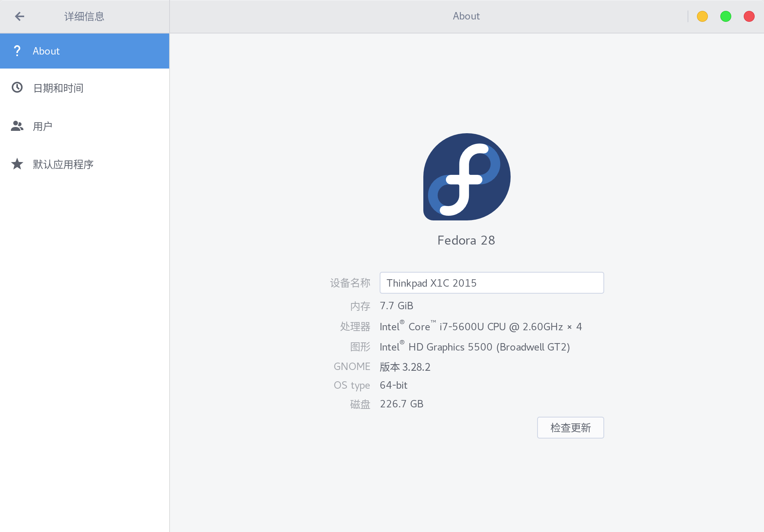The height and width of the screenshot is (532, 764).
Task: Click the processor Intel Core i7 text
Action: [480, 327]
